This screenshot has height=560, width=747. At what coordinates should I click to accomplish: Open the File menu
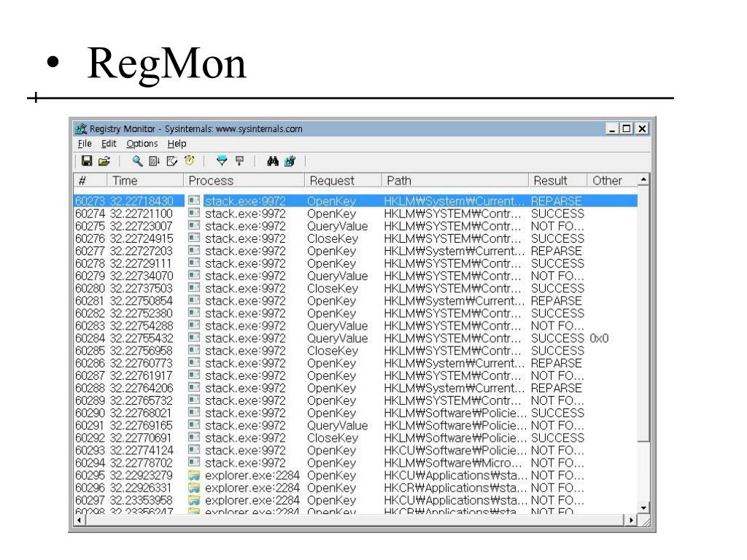[85, 144]
